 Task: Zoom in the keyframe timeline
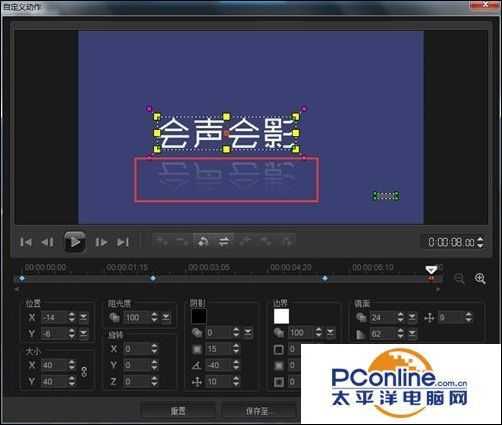click(480, 279)
